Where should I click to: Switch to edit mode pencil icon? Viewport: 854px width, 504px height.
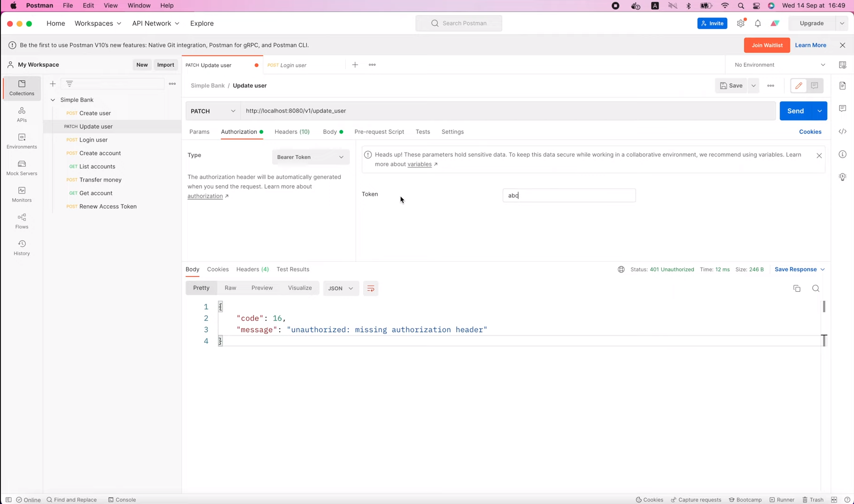click(798, 86)
